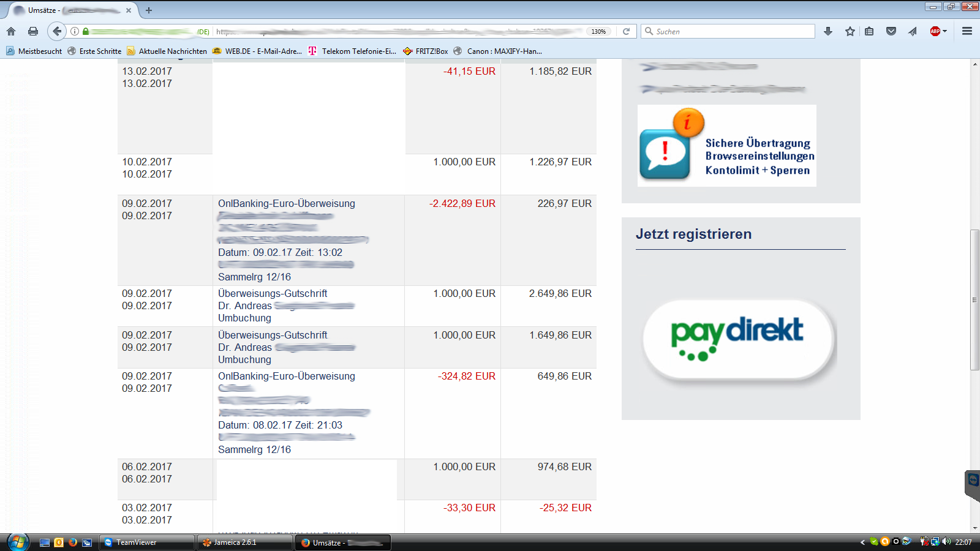980x551 pixels.
Task: Bookmark this page with star icon
Action: [850, 31]
